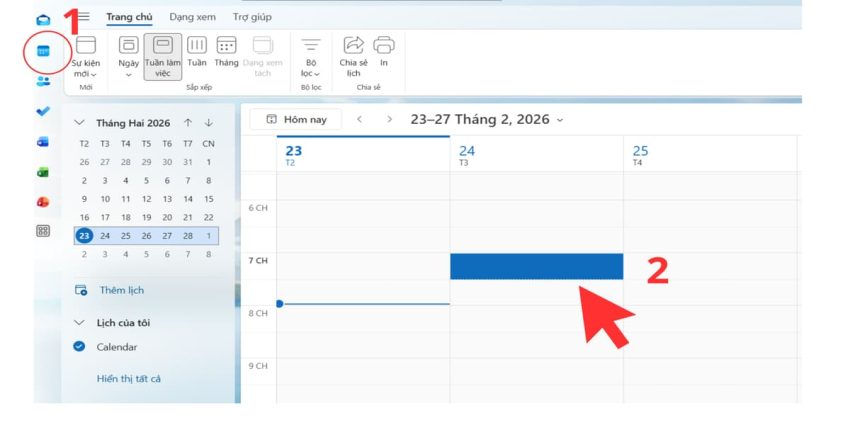The height and width of the screenshot is (425, 850).
Task: Open the People contacts icon
Action: click(43, 81)
